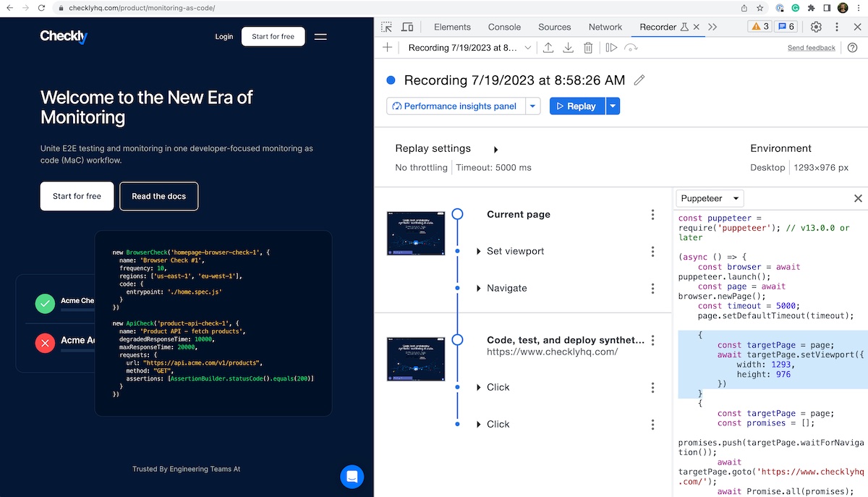868x497 pixels.
Task: Close the Puppeteer code panel
Action: click(x=858, y=198)
